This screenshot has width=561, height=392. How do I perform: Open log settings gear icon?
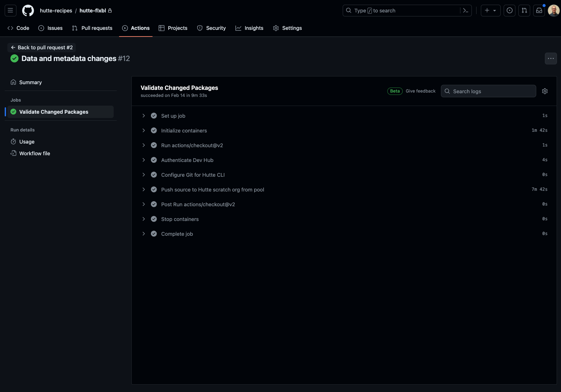pyautogui.click(x=545, y=91)
